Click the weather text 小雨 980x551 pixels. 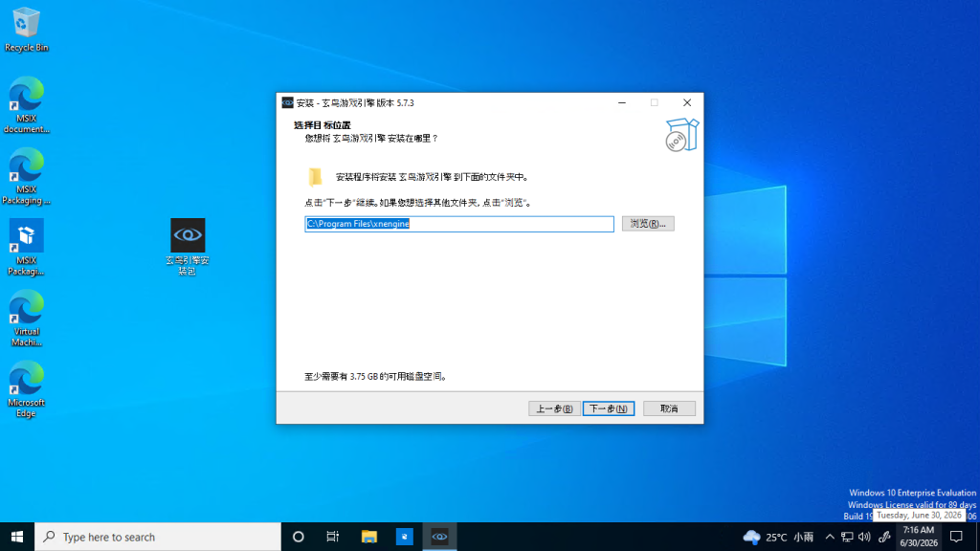pos(804,537)
